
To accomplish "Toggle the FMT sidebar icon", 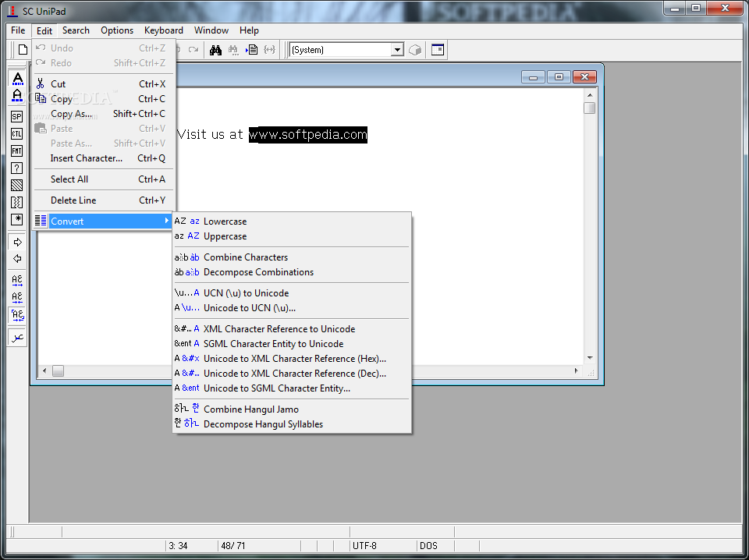I will [x=16, y=151].
